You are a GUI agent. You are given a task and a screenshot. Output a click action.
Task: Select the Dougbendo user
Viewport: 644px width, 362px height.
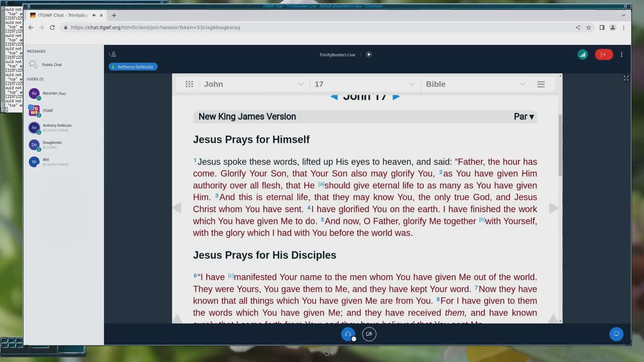(x=63, y=145)
